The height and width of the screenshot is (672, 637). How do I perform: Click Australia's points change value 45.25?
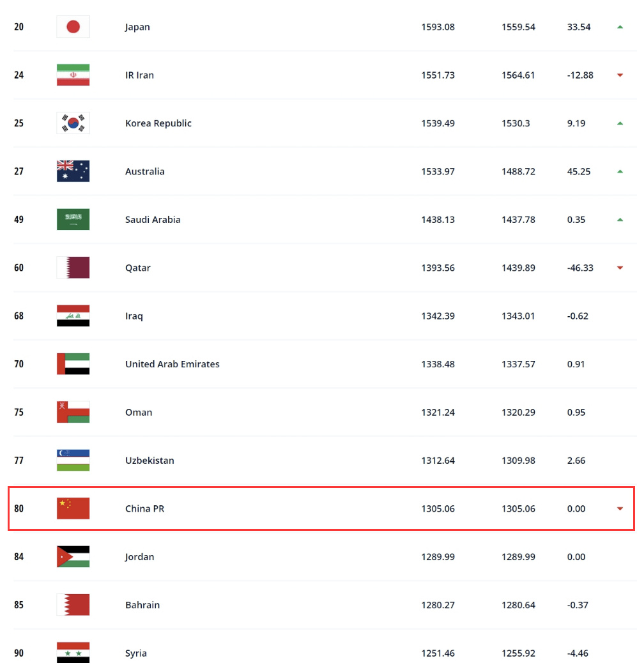pyautogui.click(x=579, y=171)
